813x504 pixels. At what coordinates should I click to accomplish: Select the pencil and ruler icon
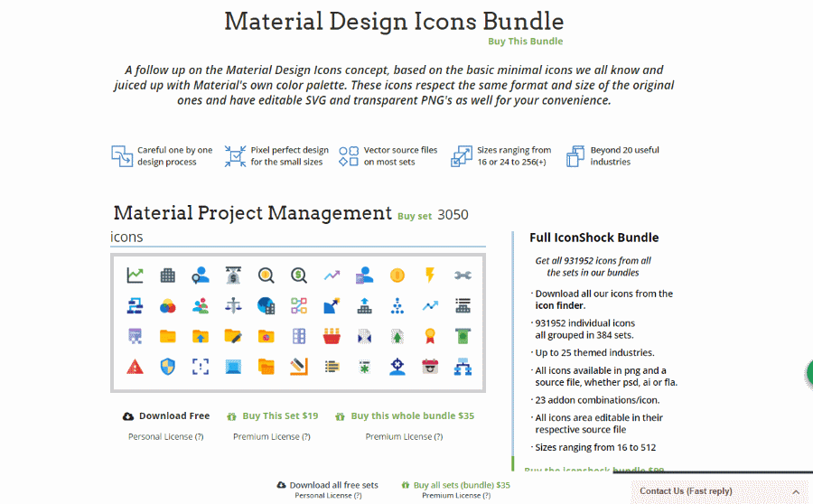(299, 367)
